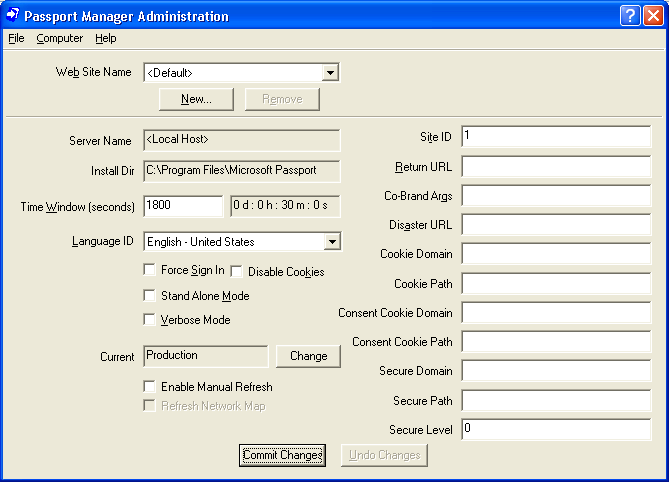Click the Co-Brand Args input field

click(x=556, y=195)
